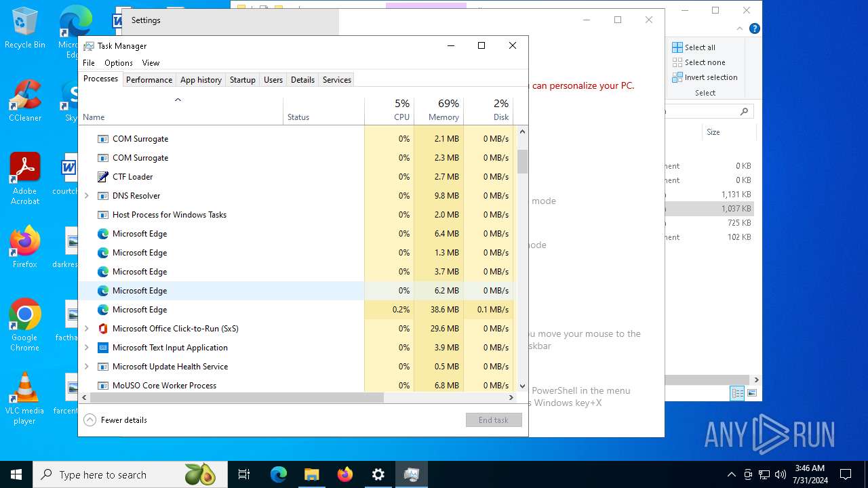Select CCleaner desktop shortcut
This screenshot has height=488, width=868.
point(25,101)
